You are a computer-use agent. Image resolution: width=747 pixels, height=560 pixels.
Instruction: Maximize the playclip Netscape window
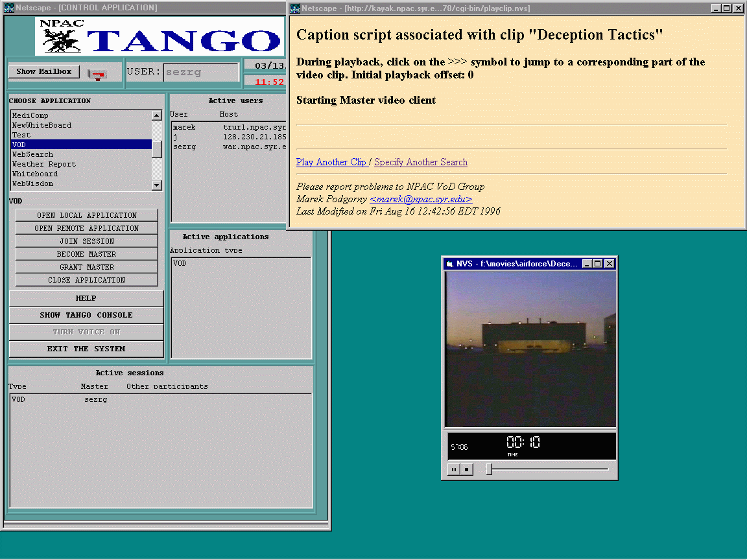(x=726, y=8)
